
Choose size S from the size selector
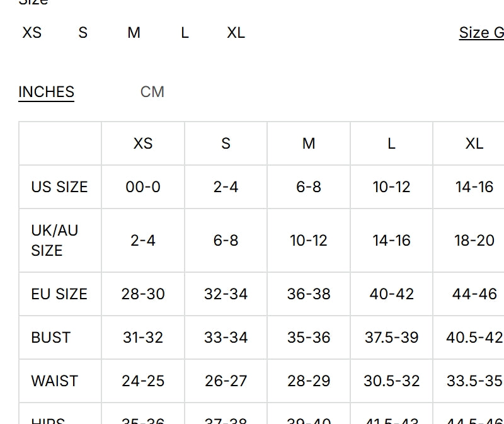83,33
